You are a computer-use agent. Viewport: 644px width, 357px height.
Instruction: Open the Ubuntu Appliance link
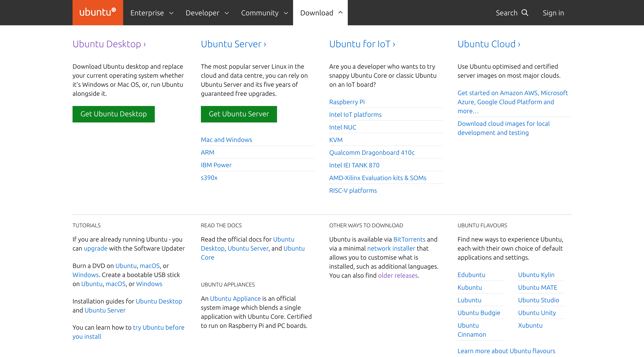[x=235, y=298]
